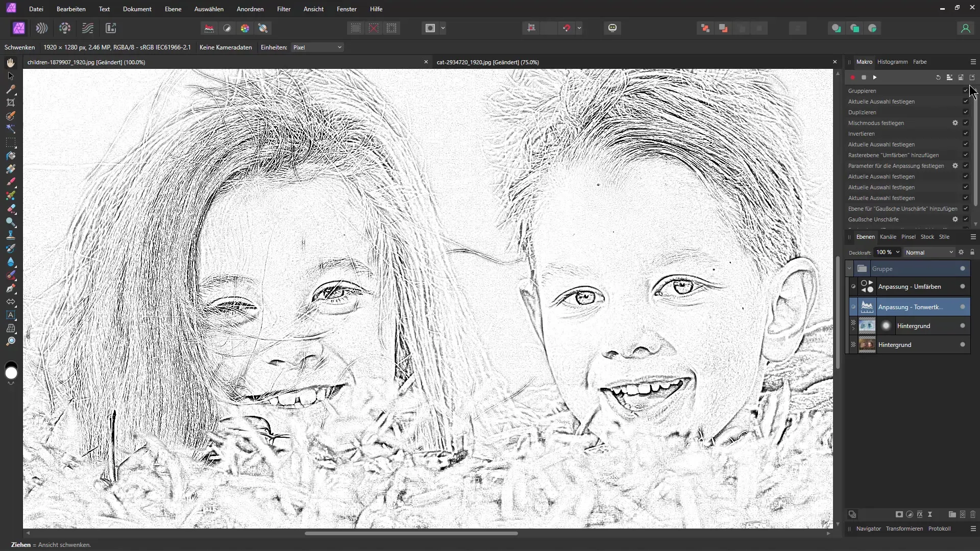Toggle visibility of Anpassung - Umfärben layer
This screenshot has width=980, height=551.
tap(963, 287)
